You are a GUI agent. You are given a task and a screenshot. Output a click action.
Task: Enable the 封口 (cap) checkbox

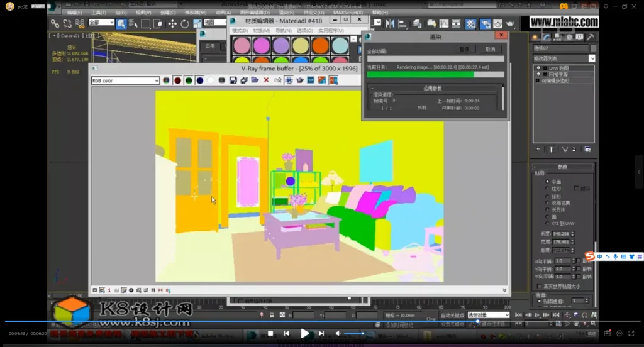577,189
